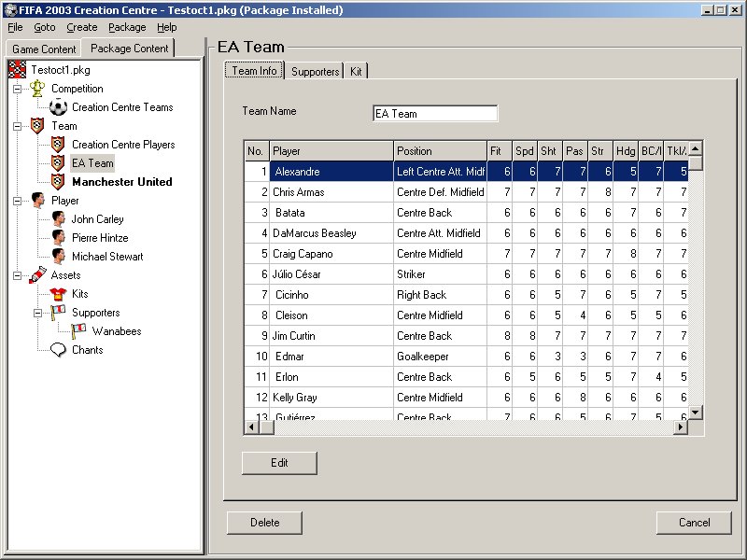This screenshot has height=560, width=747.
Task: Open the Help menu
Action: [167, 27]
